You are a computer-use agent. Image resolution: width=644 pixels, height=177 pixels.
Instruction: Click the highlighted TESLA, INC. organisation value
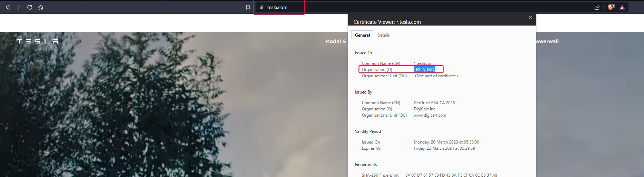tap(424, 70)
